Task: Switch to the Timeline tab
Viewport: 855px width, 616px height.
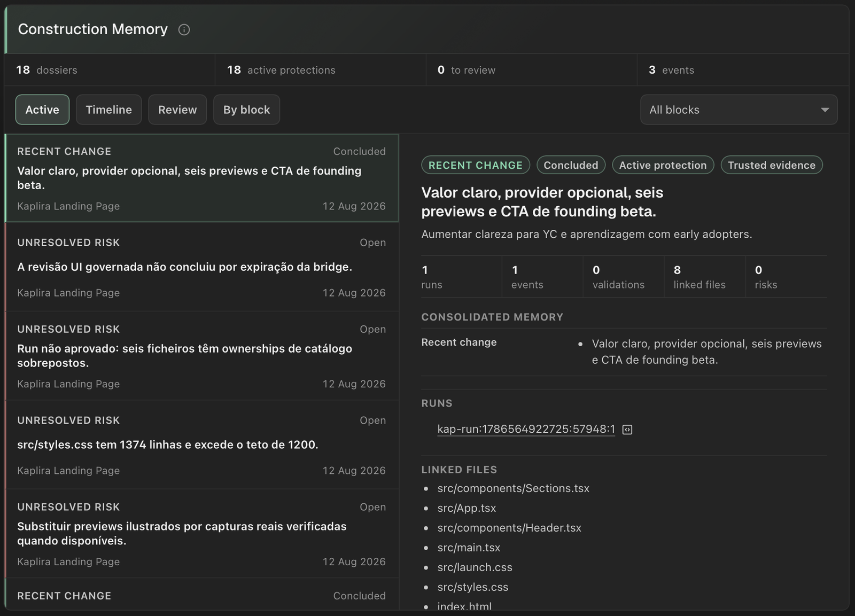Action: 108,110
